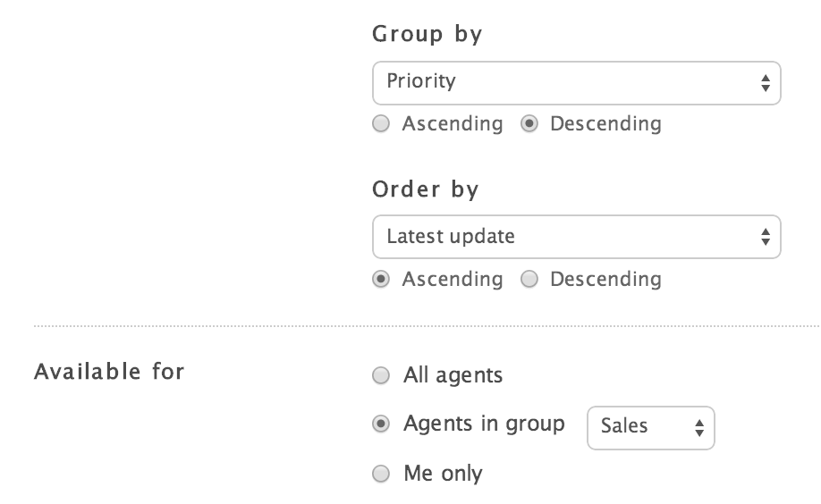The width and height of the screenshot is (821, 504).
Task: Choose Descending radio under Group by
Action: click(x=529, y=124)
